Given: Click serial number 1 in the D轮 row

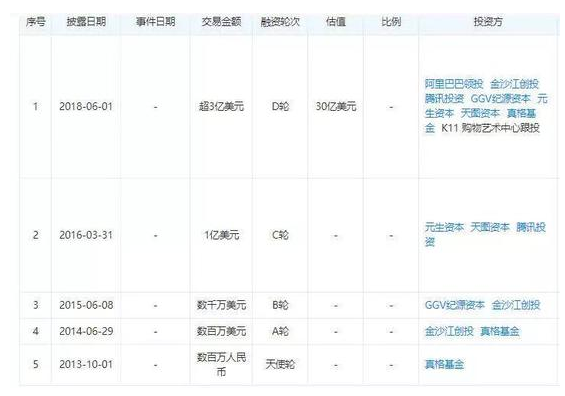Looking at the screenshot, I should [35, 106].
